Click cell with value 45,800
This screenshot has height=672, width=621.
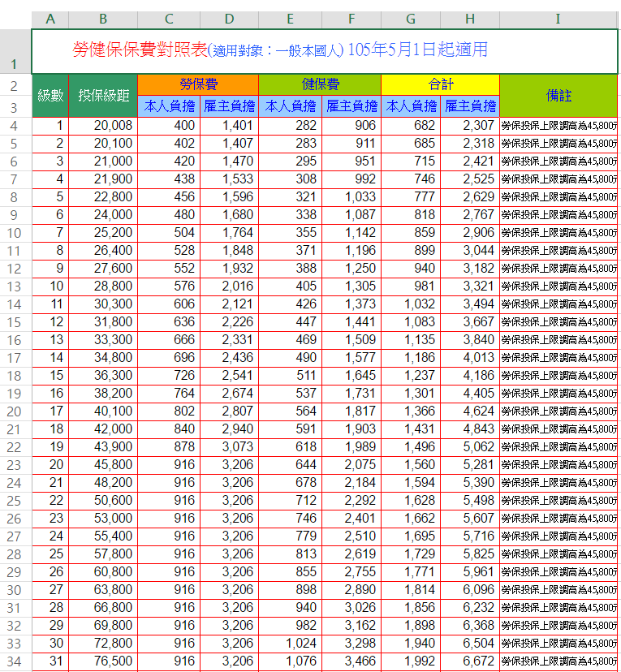(x=103, y=465)
